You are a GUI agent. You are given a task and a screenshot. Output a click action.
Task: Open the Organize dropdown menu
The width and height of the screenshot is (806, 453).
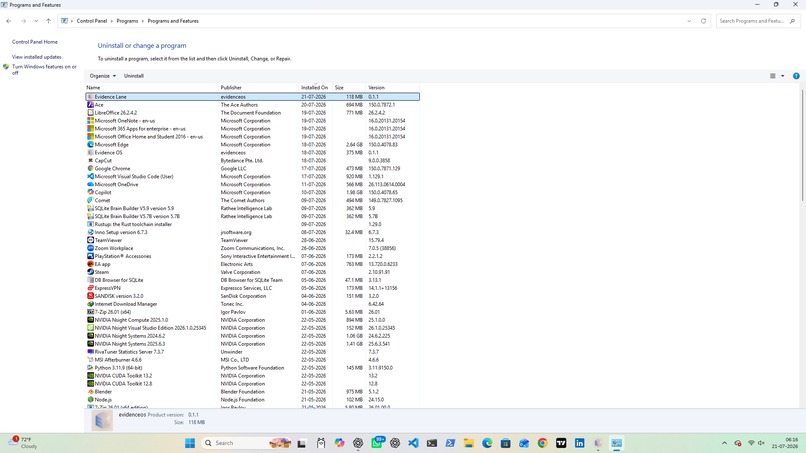(102, 76)
